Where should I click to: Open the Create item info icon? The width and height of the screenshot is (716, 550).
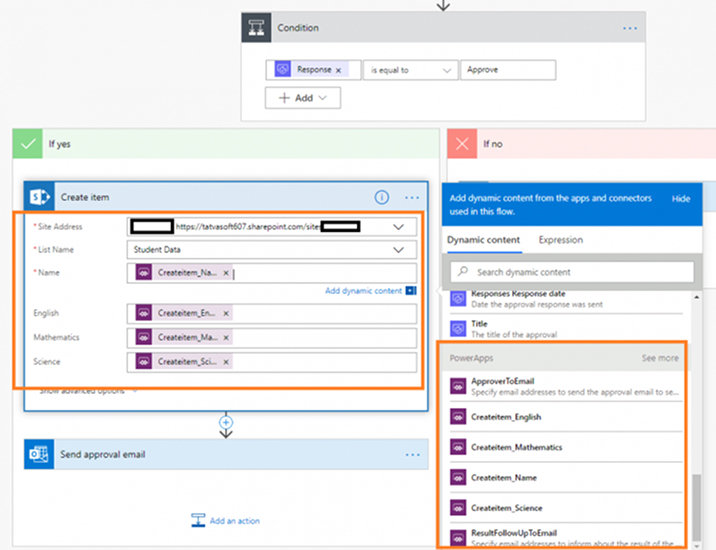click(382, 197)
